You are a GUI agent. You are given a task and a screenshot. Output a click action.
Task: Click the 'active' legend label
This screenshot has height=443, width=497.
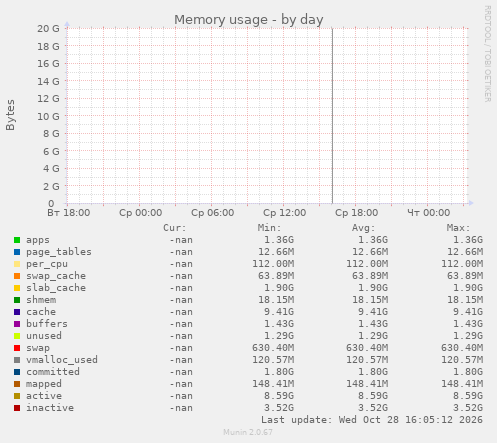(x=44, y=396)
